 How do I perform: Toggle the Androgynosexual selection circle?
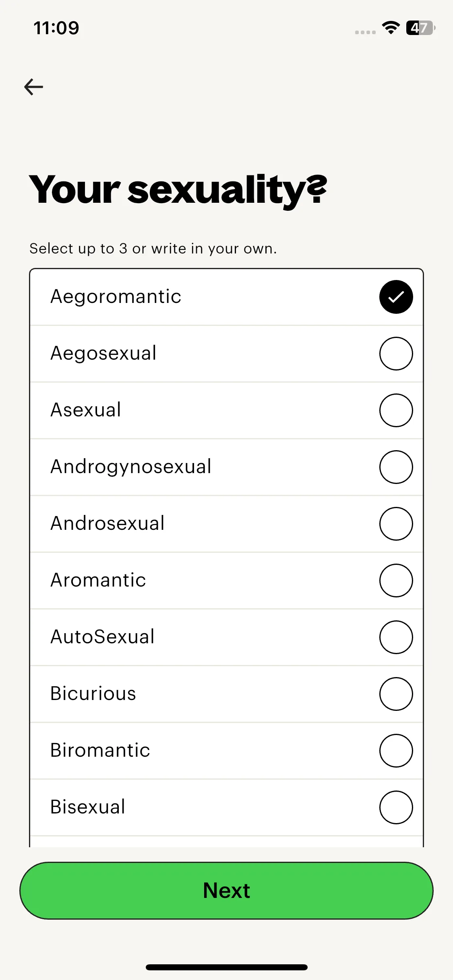pos(396,467)
